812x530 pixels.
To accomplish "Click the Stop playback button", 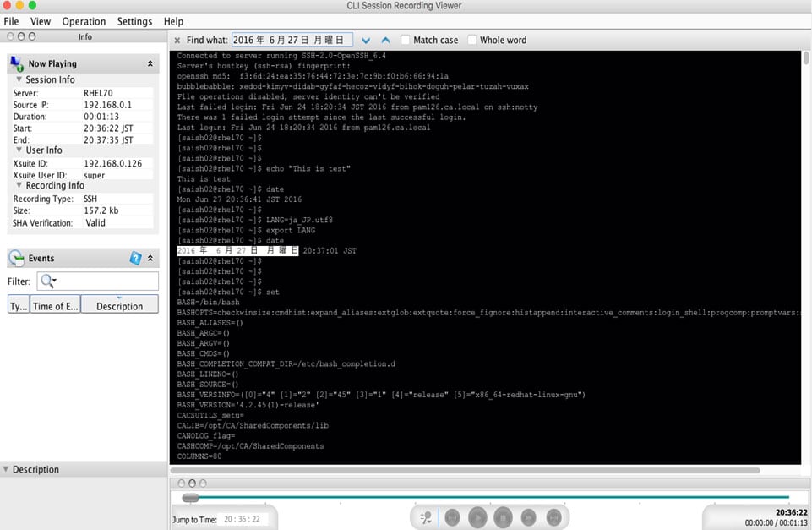I will click(502, 517).
